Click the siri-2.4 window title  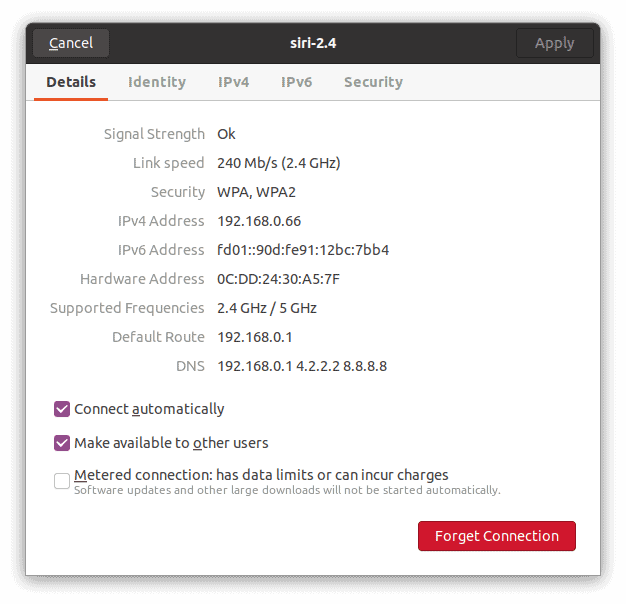(x=313, y=43)
